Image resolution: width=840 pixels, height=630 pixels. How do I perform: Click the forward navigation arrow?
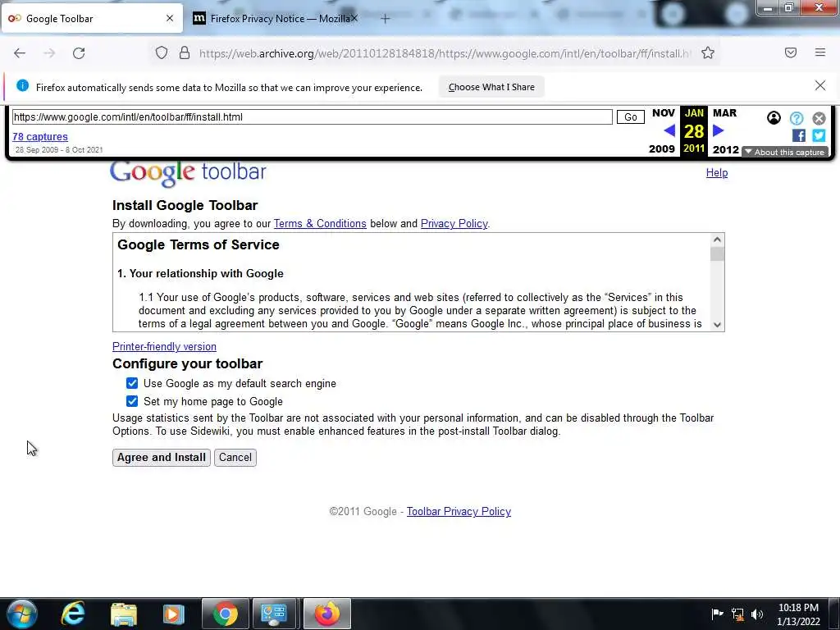tap(49, 53)
